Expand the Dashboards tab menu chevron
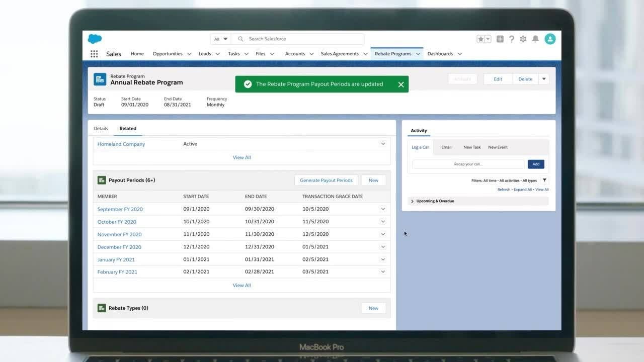644x362 pixels. [x=460, y=54]
